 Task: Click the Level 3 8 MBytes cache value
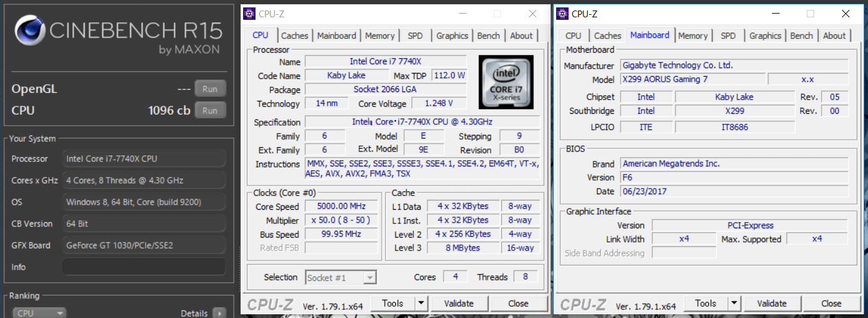tap(463, 248)
